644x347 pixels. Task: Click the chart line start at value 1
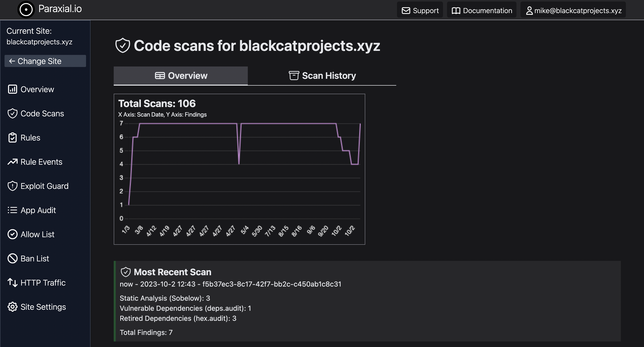point(129,205)
